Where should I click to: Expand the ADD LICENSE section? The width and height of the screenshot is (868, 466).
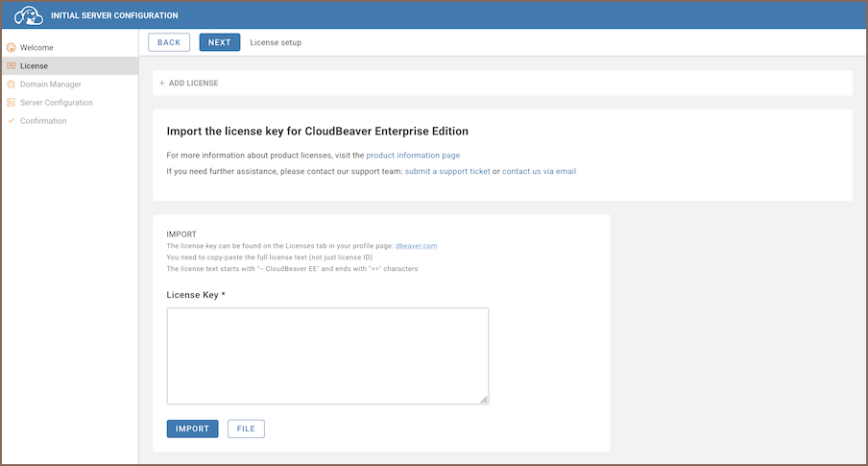(x=193, y=83)
